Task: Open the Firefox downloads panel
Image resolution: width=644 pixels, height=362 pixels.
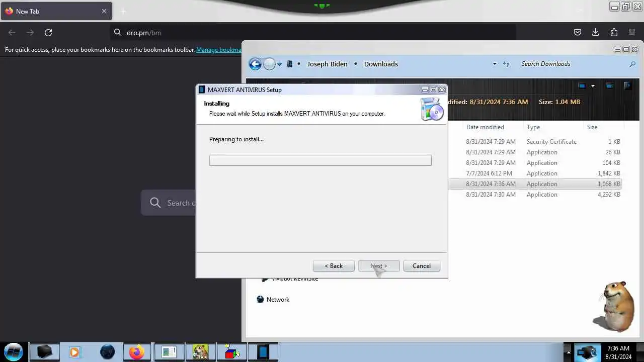Action: [x=596, y=33]
